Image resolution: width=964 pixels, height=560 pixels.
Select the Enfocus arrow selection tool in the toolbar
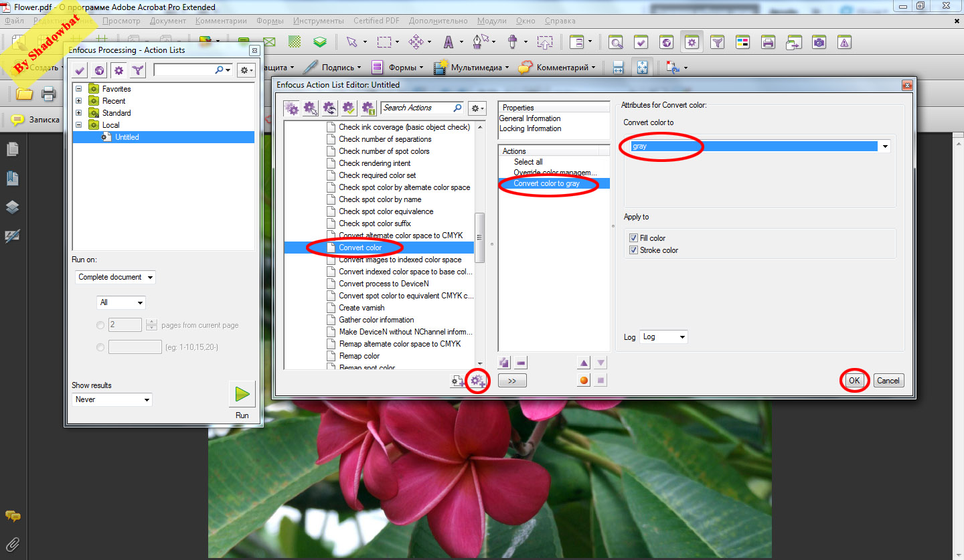pyautogui.click(x=351, y=42)
